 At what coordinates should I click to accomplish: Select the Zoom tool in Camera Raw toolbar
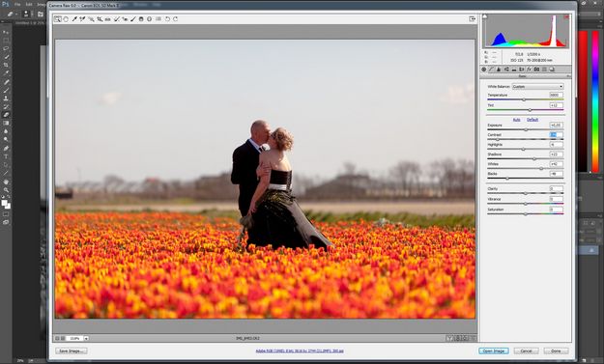point(57,19)
